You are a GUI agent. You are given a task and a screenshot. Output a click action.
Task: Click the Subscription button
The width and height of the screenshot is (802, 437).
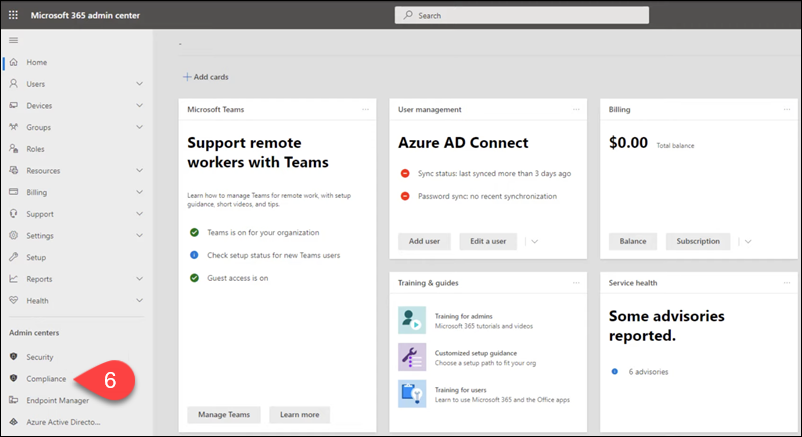[698, 241]
